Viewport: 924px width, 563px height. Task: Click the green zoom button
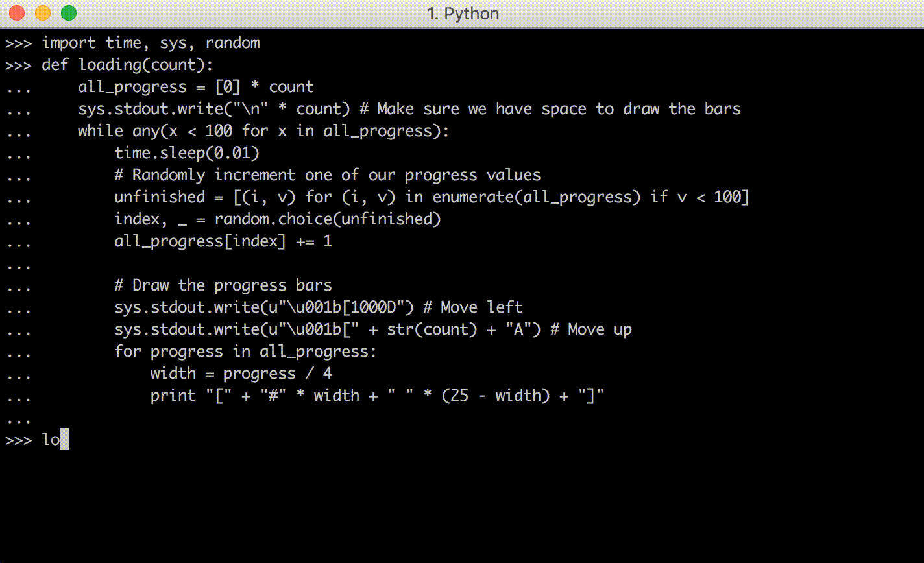click(68, 12)
